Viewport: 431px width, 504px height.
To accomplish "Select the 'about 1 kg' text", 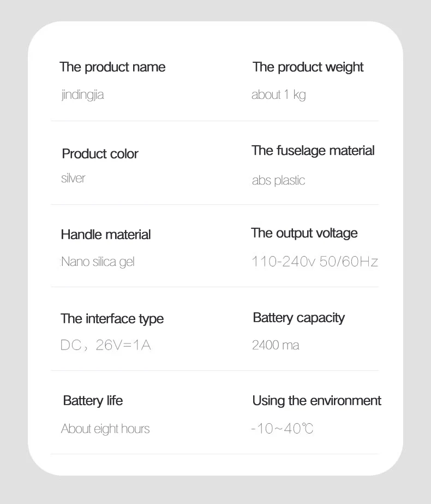I will pos(278,95).
